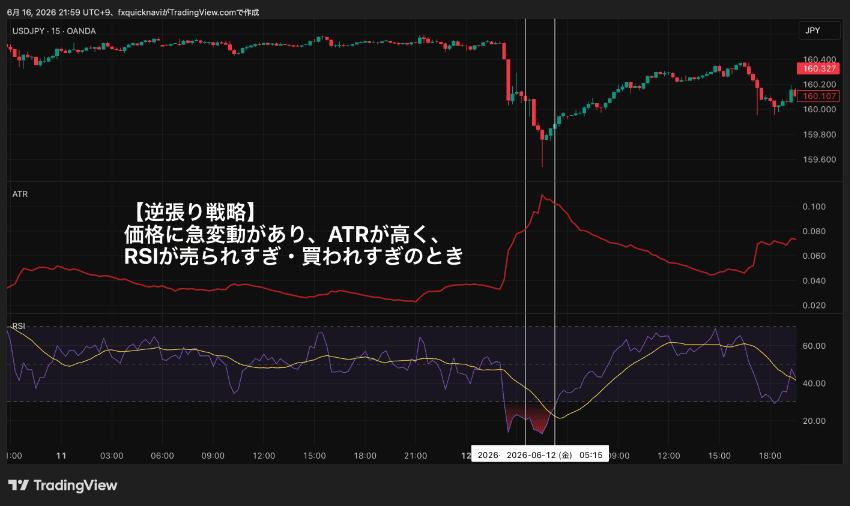The width and height of the screenshot is (850, 506).
Task: Click the 21:00 time axis label
Action: [415, 456]
